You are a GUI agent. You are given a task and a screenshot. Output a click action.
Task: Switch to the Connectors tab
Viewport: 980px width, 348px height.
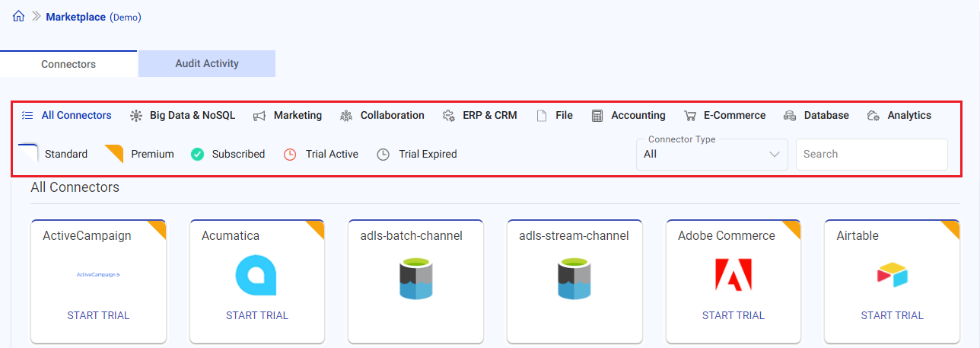click(x=68, y=64)
